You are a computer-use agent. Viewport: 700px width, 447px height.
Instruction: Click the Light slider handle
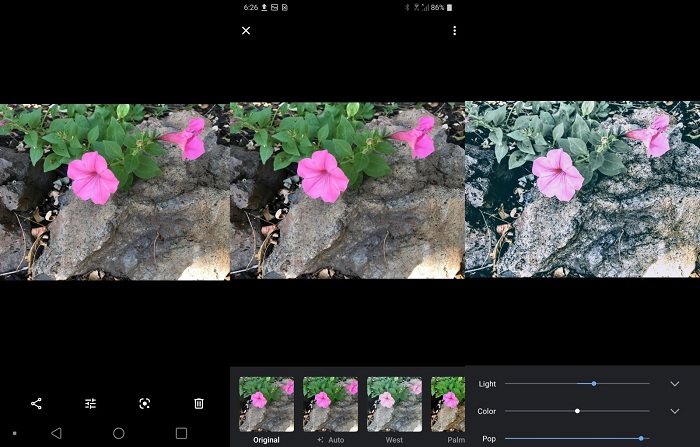click(594, 384)
